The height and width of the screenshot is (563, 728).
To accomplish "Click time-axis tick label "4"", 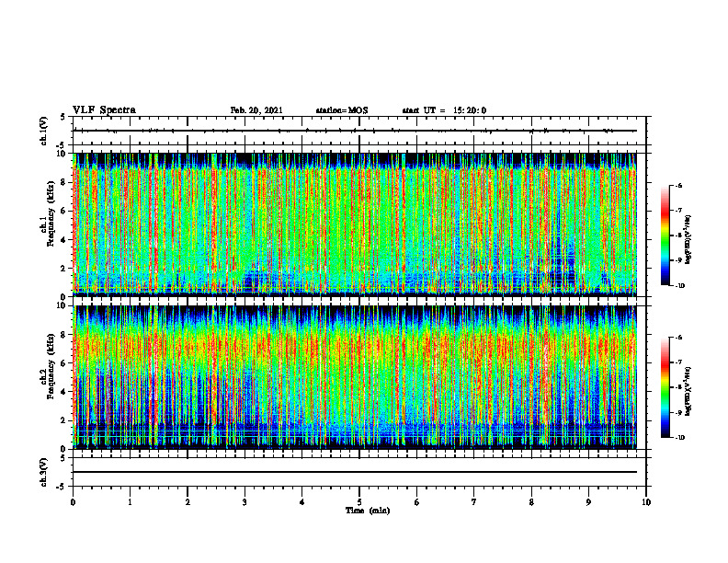I will click(x=302, y=502).
